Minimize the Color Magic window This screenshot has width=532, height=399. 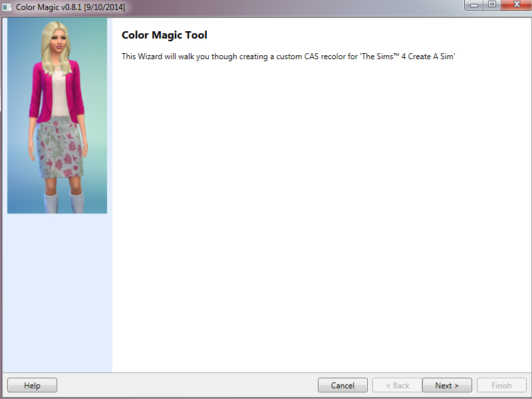(x=474, y=5)
